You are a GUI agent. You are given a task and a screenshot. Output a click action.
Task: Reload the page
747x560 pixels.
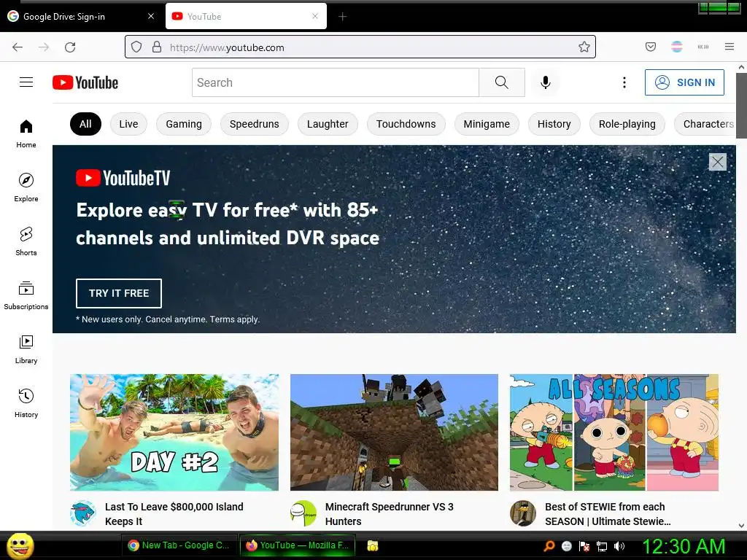pyautogui.click(x=70, y=47)
